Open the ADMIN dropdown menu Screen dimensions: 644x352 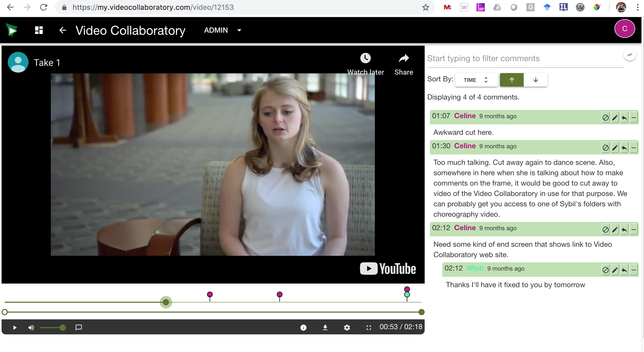pos(222,30)
